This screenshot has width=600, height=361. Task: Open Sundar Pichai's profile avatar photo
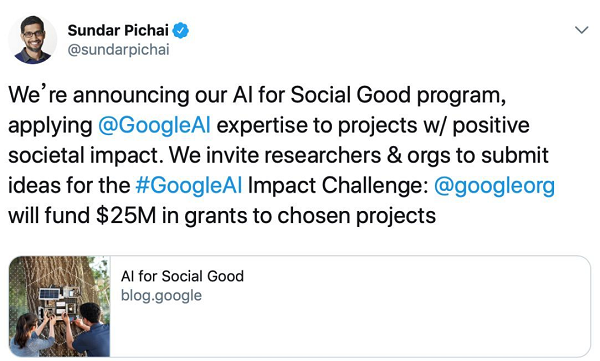(33, 40)
